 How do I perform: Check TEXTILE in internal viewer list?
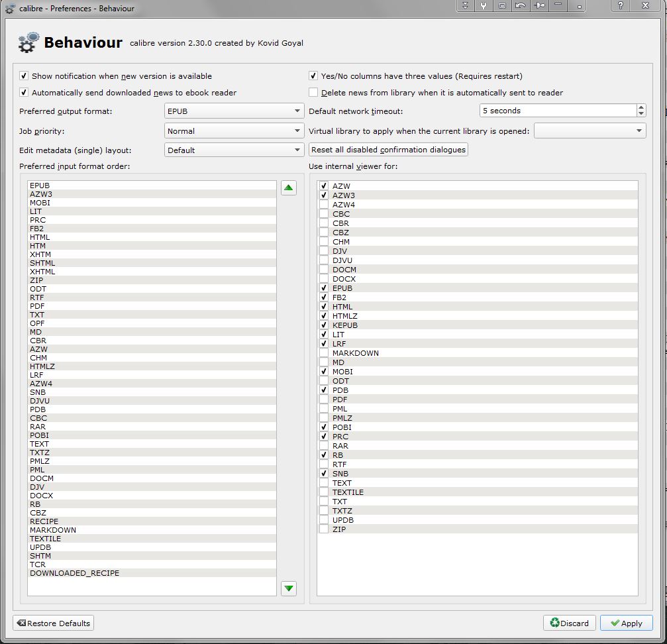click(x=324, y=492)
